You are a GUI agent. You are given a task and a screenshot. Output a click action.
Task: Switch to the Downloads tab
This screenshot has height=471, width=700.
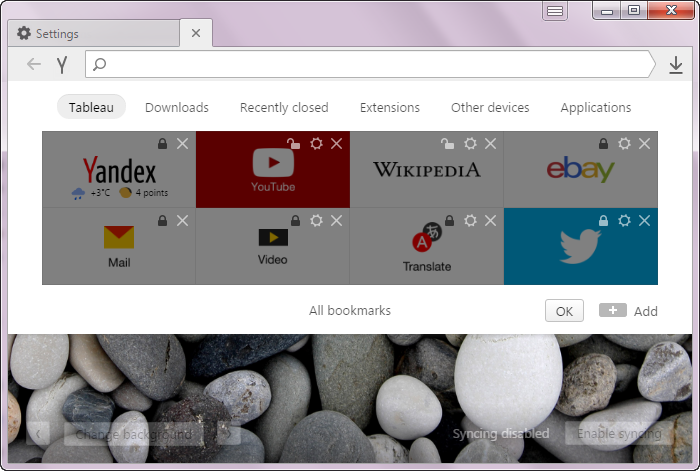tap(177, 108)
